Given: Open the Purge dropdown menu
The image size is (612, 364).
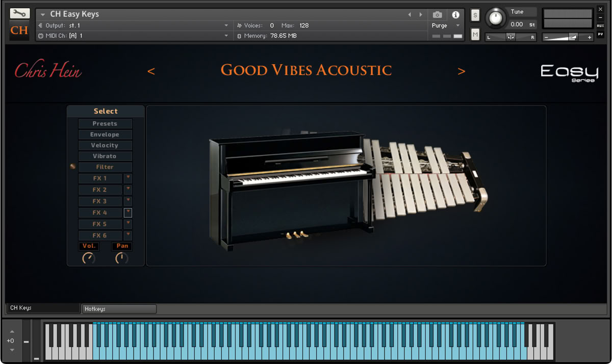Looking at the screenshot, I should tap(446, 25).
